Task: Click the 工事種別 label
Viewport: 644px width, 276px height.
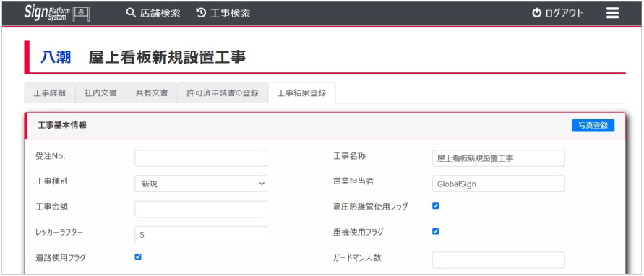Action: (x=52, y=181)
